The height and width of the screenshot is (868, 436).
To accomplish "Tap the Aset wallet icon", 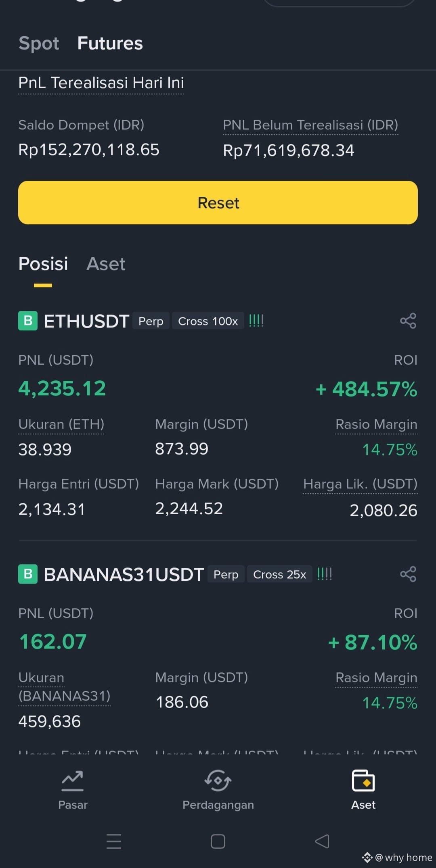I will pos(363,781).
